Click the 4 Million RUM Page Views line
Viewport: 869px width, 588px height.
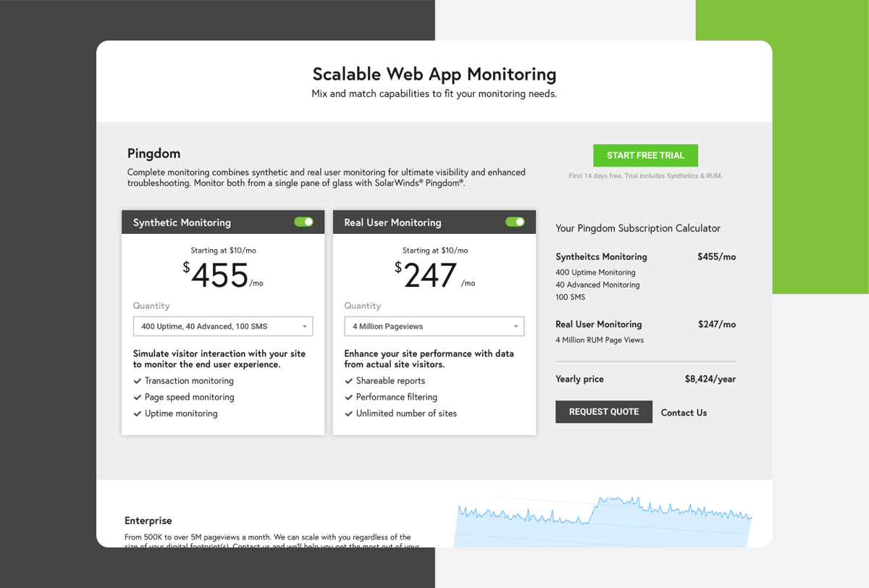coord(600,340)
